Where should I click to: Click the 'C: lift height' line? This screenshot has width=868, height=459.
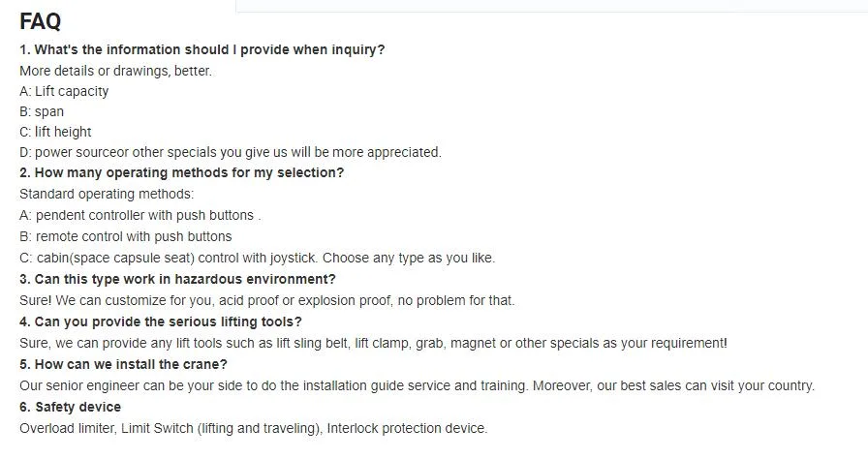point(55,132)
